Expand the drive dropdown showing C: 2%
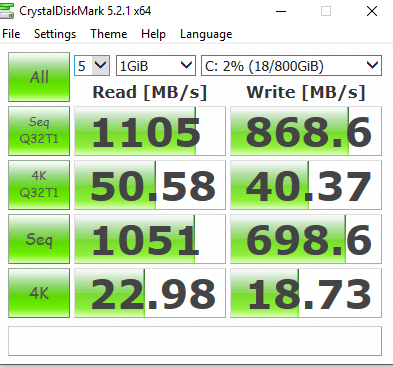Screen dimensions: 393x368 [291, 66]
